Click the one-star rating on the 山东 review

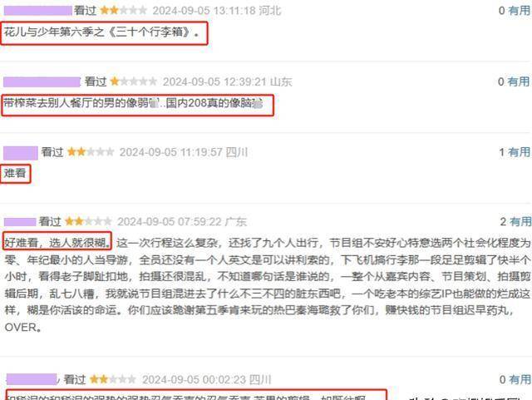(x=134, y=81)
